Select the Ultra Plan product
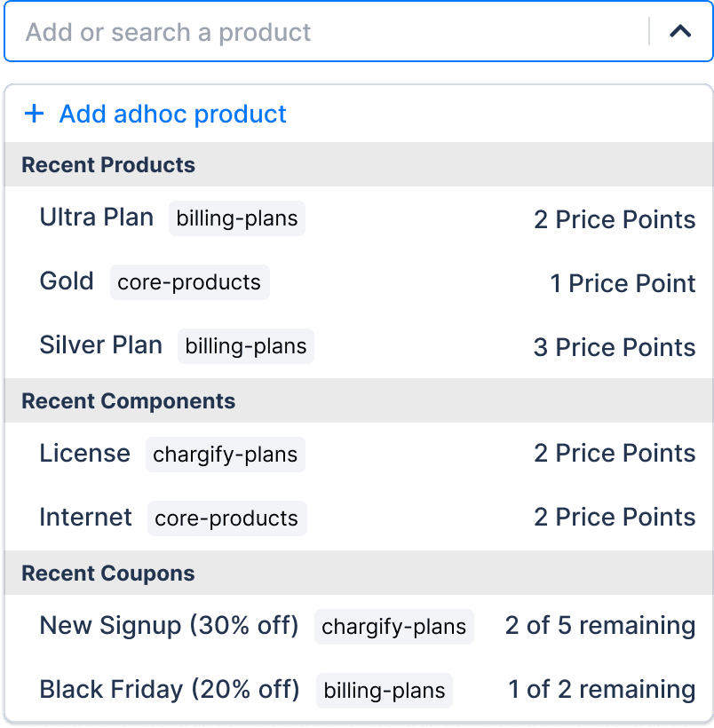This screenshot has height=728, width=714. [97, 218]
